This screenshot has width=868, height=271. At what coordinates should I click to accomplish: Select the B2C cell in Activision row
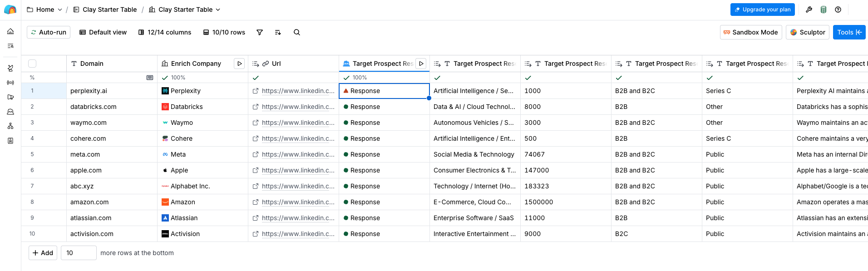656,234
